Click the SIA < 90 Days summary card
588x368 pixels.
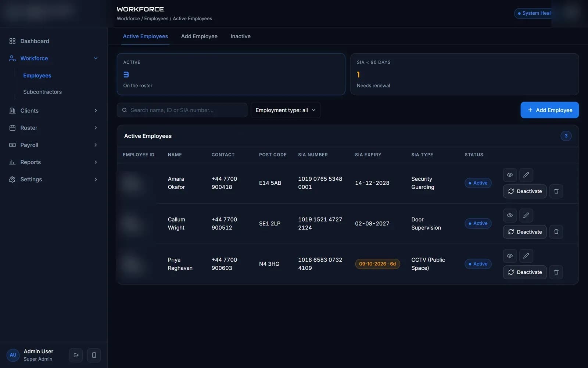465,74
